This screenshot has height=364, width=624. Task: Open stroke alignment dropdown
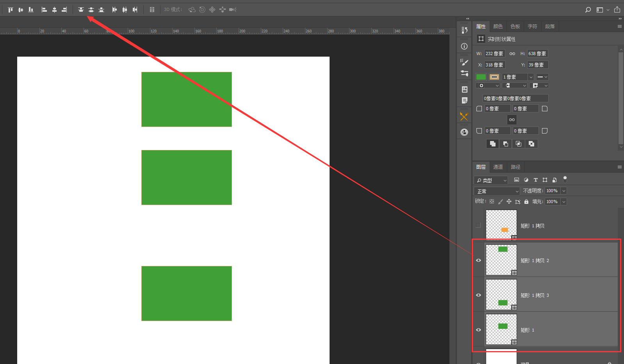tap(488, 86)
